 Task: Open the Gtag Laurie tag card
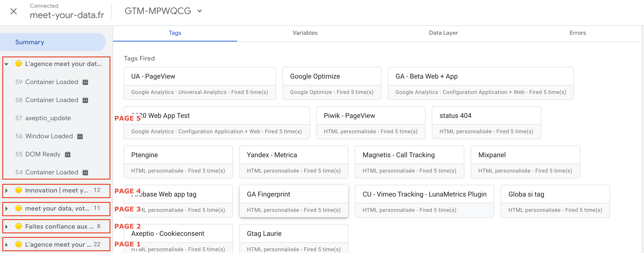(x=293, y=239)
